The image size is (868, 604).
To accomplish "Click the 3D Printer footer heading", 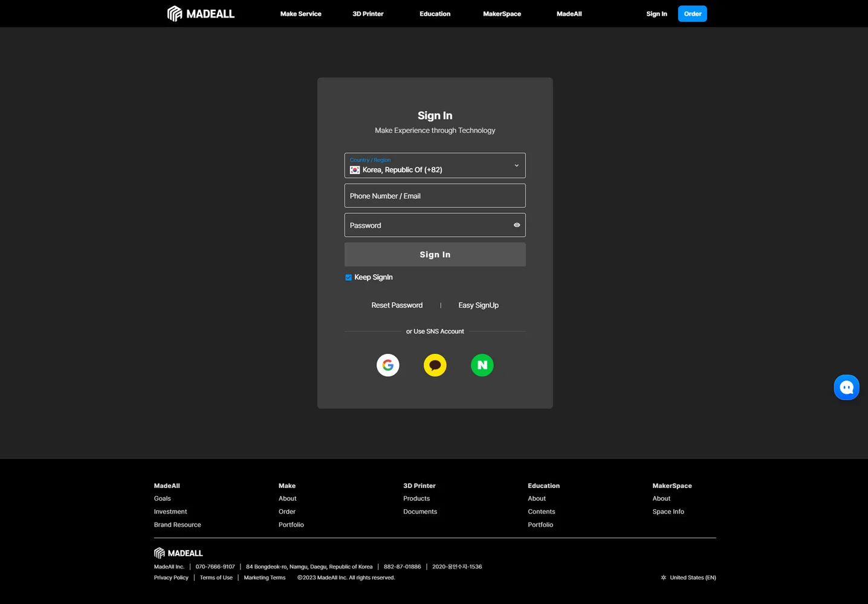I will coord(419,486).
